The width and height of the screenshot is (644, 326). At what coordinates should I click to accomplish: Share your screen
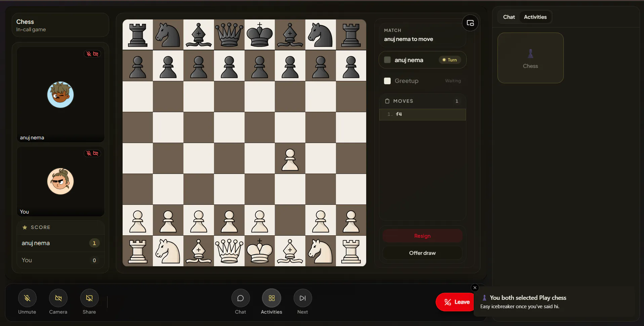pyautogui.click(x=89, y=298)
